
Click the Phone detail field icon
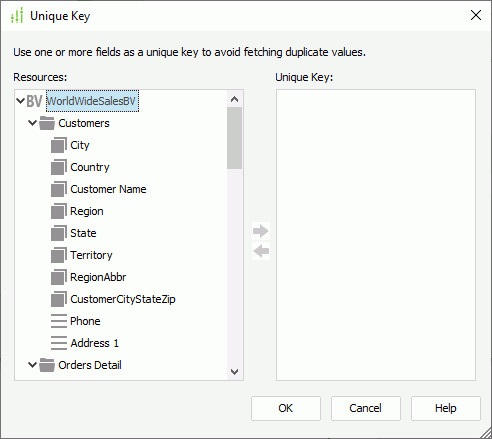[59, 321]
